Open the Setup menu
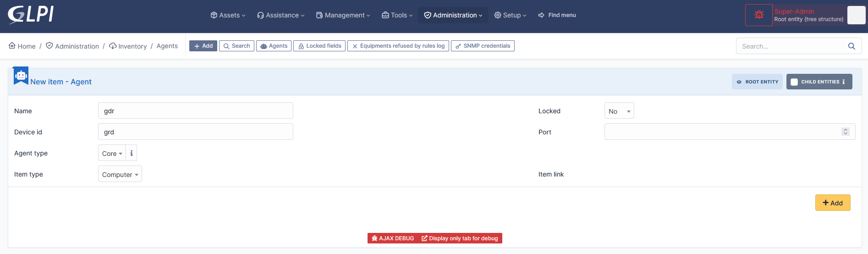This screenshot has height=254, width=868. click(x=510, y=15)
